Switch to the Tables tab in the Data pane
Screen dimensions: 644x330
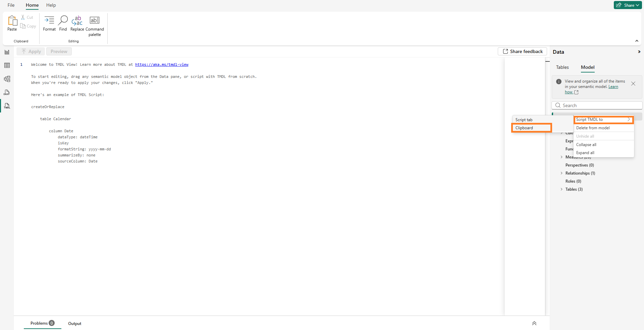click(x=562, y=67)
